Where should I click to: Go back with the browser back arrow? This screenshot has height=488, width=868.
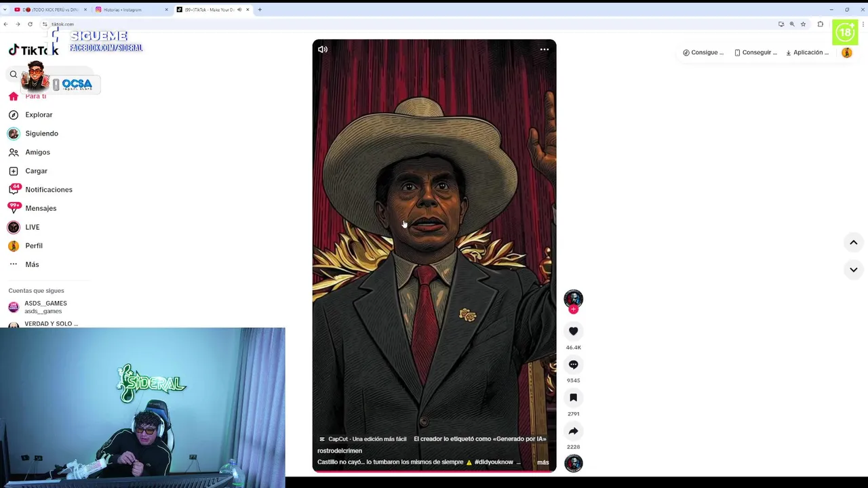tap(5, 24)
